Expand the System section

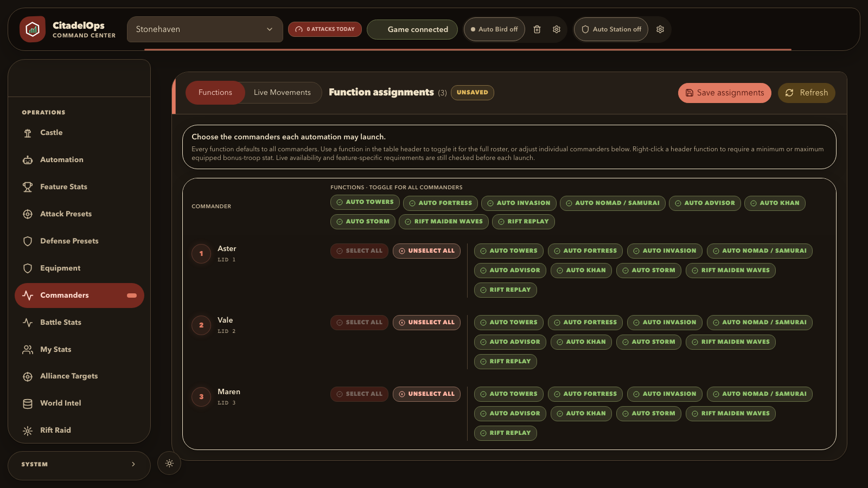point(79,465)
